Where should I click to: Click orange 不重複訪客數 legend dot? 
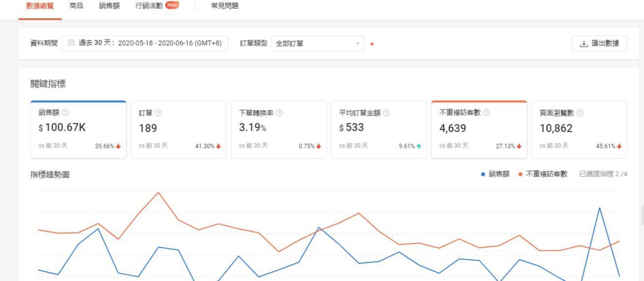click(520, 174)
